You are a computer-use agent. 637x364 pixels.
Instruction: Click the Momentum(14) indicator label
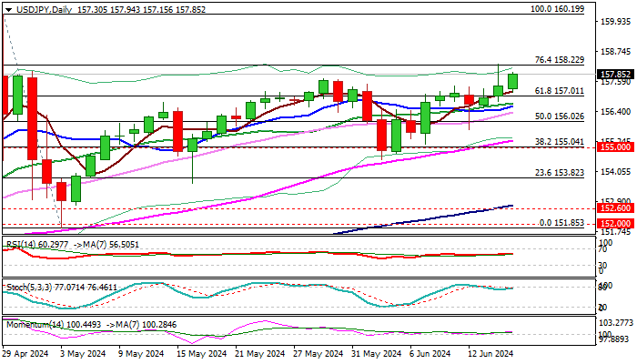tap(47, 323)
